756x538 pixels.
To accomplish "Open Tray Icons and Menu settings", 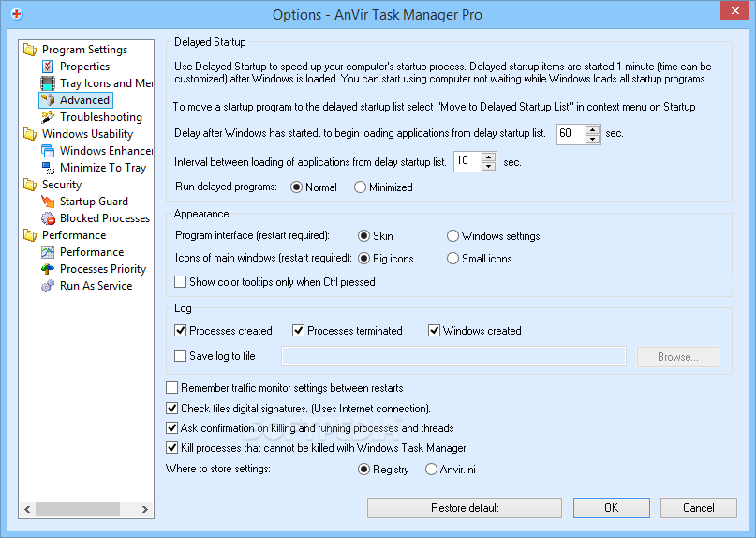I will tap(106, 83).
